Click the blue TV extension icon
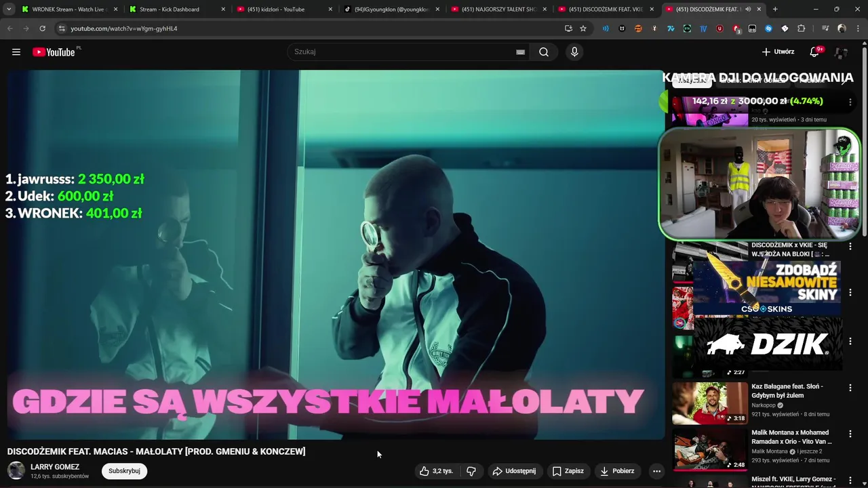 (703, 28)
